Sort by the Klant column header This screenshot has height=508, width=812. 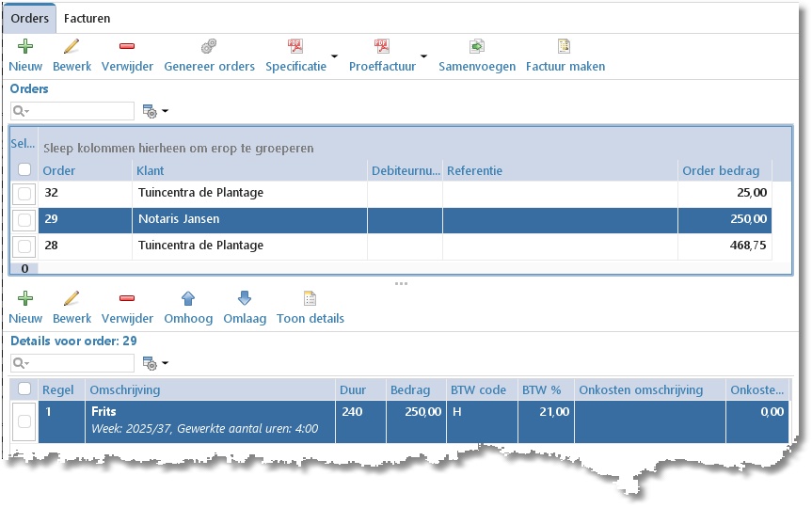pos(249,170)
